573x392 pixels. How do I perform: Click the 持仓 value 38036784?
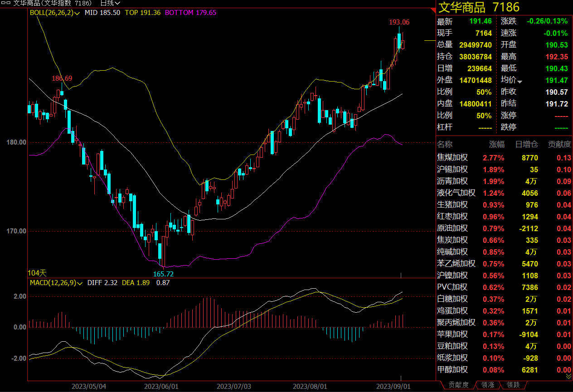[x=476, y=57]
